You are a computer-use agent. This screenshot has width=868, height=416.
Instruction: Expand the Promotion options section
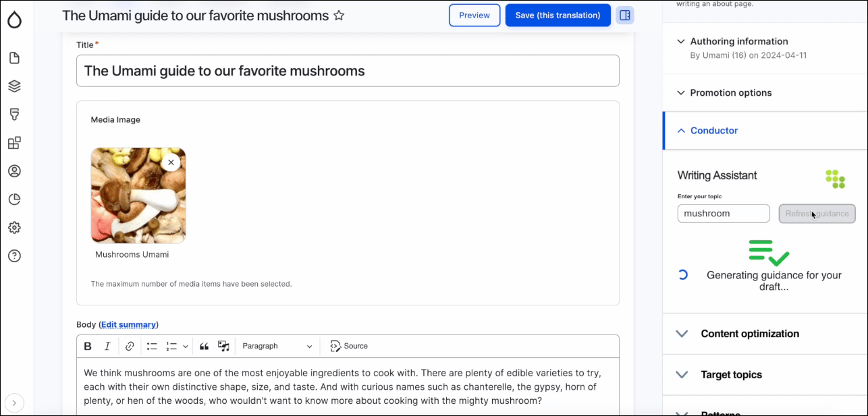pos(765,93)
